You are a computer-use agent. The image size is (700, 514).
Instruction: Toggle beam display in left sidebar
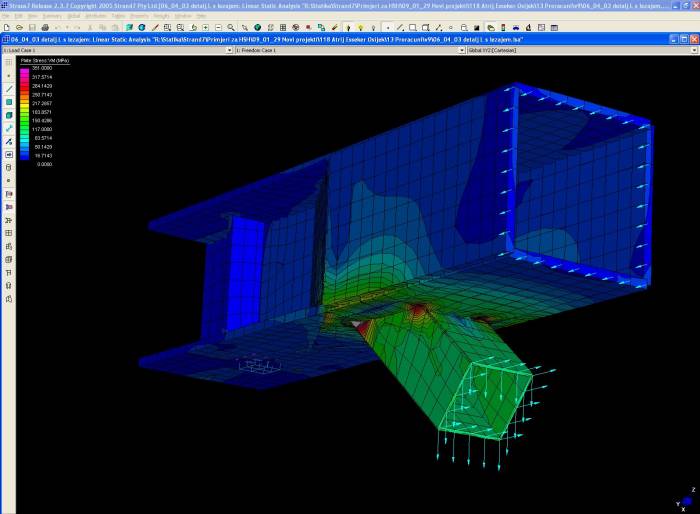click(9, 89)
